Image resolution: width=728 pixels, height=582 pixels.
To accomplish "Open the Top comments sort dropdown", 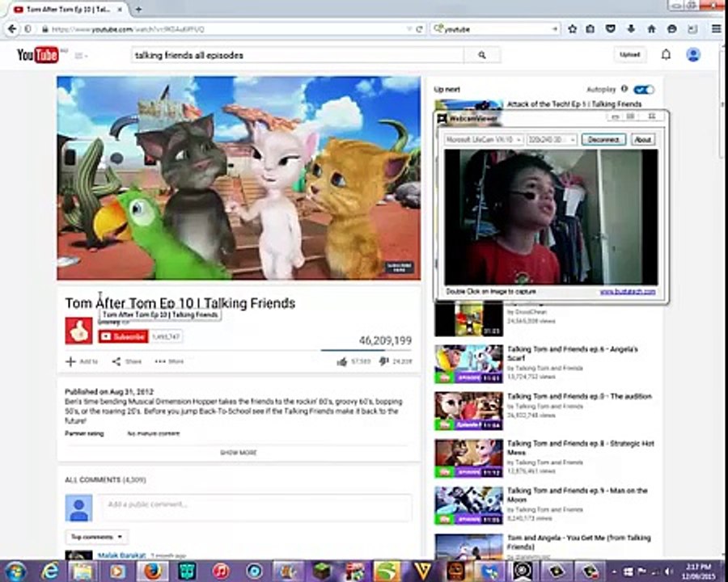I will point(96,537).
